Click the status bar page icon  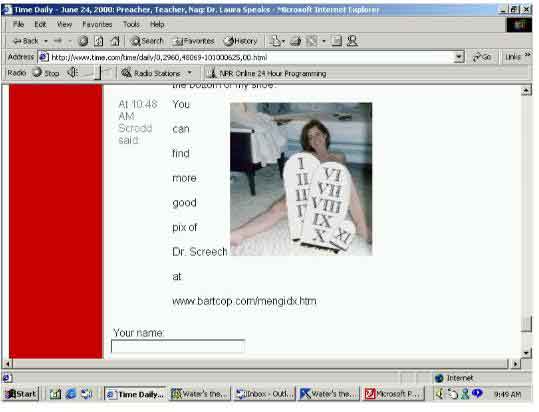(x=7, y=378)
